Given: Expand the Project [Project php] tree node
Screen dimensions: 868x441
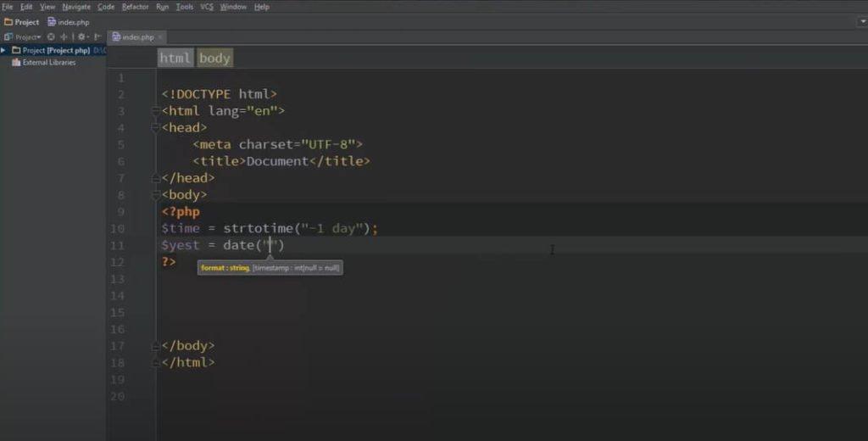Looking at the screenshot, I should 3,50.
